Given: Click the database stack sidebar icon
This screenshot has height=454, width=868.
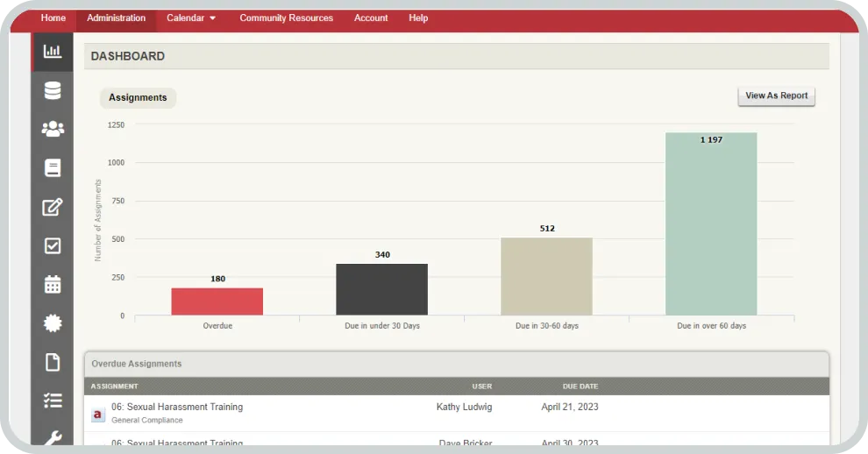Looking at the screenshot, I should (53, 90).
